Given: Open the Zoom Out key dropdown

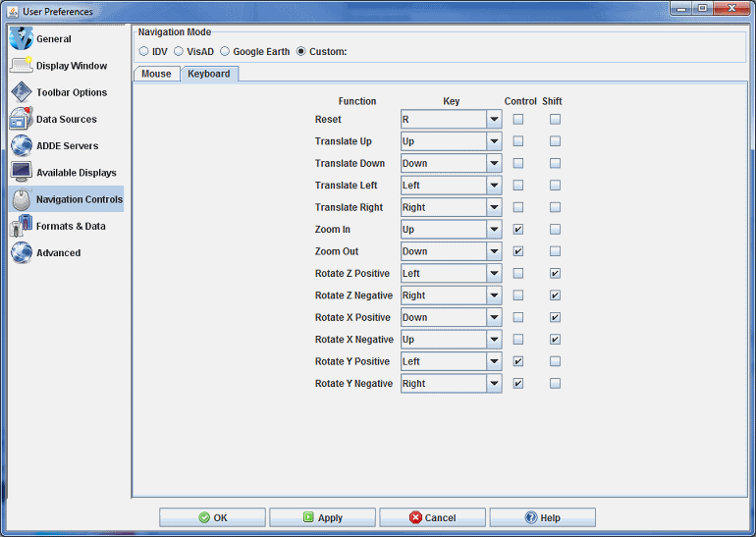Looking at the screenshot, I should [494, 251].
